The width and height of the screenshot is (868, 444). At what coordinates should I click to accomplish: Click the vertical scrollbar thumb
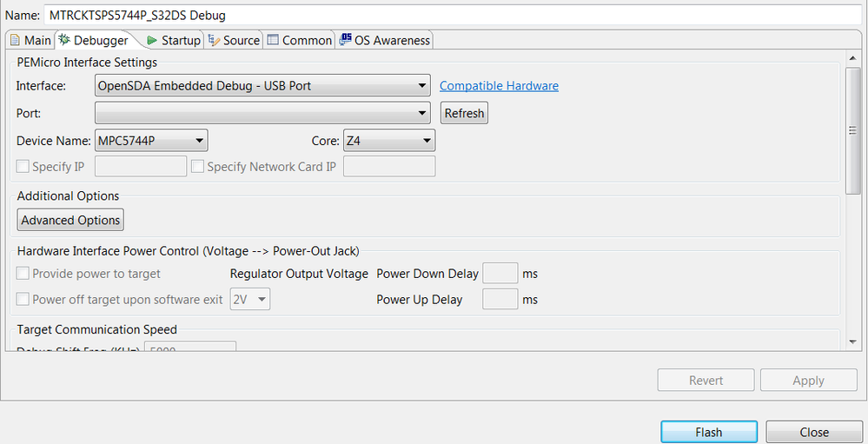tap(853, 130)
